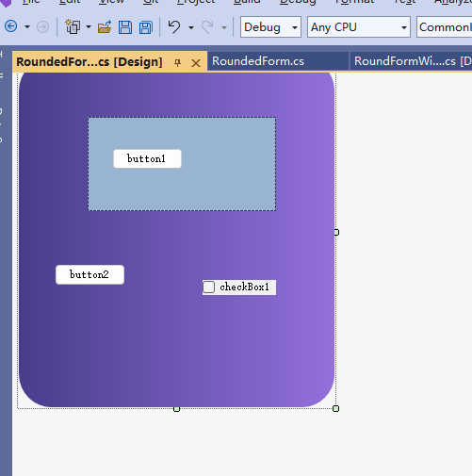Image resolution: width=472 pixels, height=476 pixels.
Task: Close the RoundedForm Design tab
Action: pos(196,63)
